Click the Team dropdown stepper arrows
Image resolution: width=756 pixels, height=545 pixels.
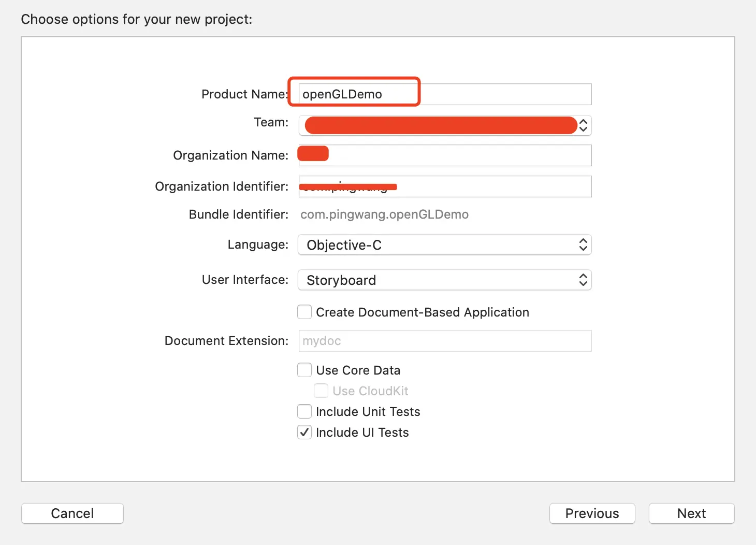tap(584, 125)
